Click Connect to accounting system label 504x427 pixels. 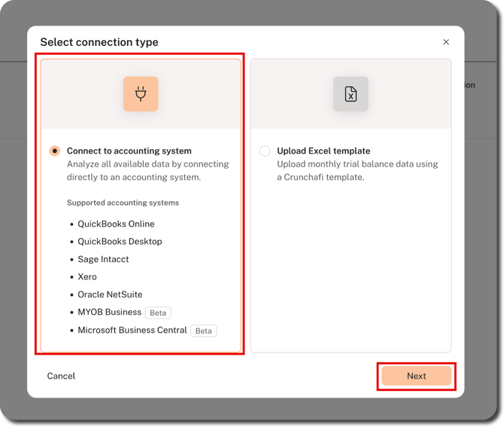[129, 151]
